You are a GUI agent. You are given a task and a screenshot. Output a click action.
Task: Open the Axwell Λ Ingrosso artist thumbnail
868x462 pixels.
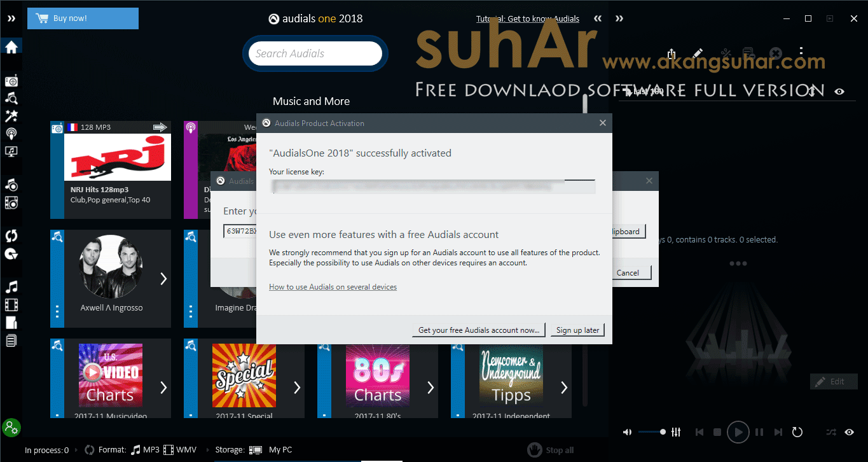(x=111, y=267)
